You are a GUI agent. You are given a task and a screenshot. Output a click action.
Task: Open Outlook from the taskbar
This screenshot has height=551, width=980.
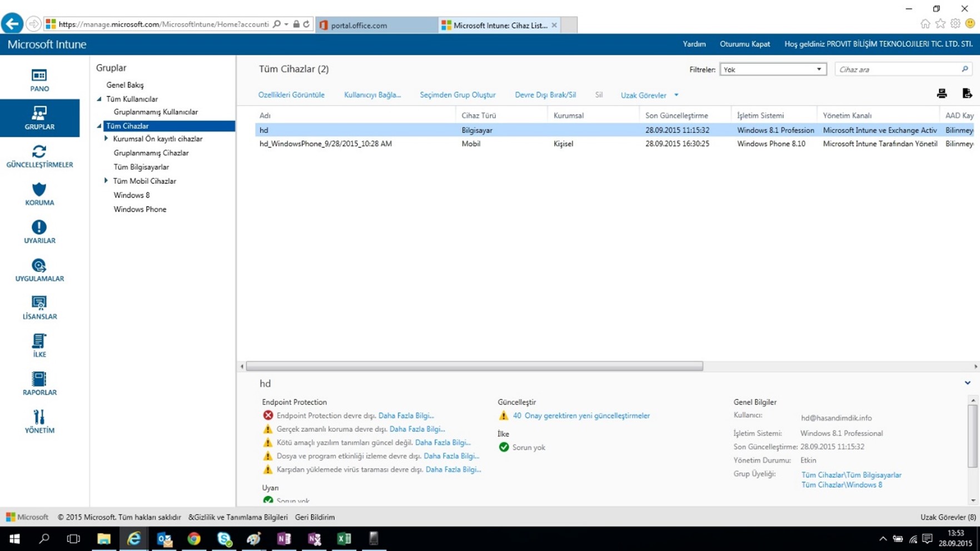164,539
